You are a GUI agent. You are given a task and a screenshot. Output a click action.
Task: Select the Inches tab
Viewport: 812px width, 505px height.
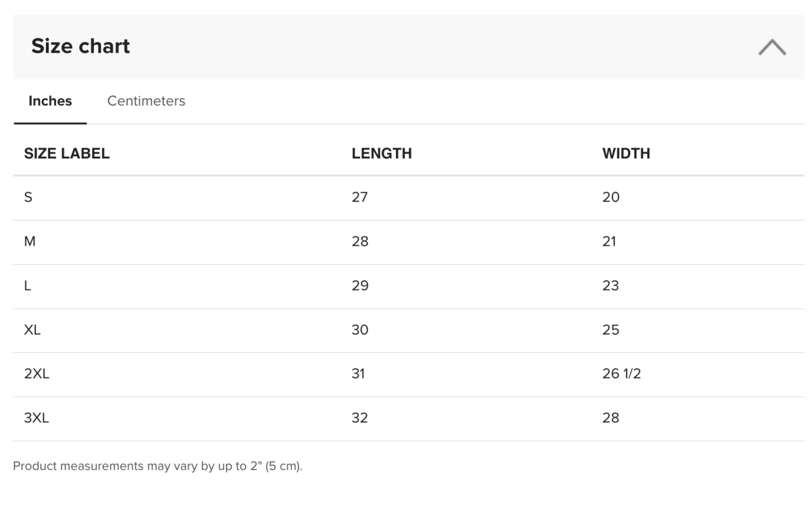point(50,101)
